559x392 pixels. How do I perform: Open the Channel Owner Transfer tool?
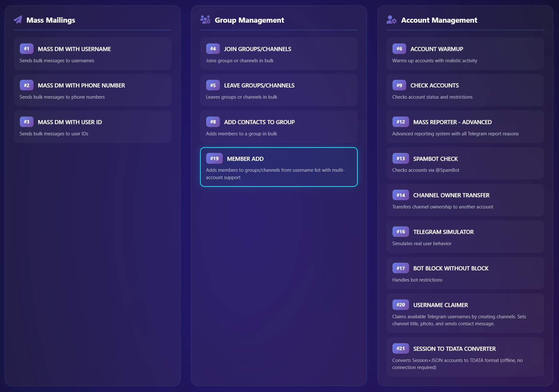[465, 200]
